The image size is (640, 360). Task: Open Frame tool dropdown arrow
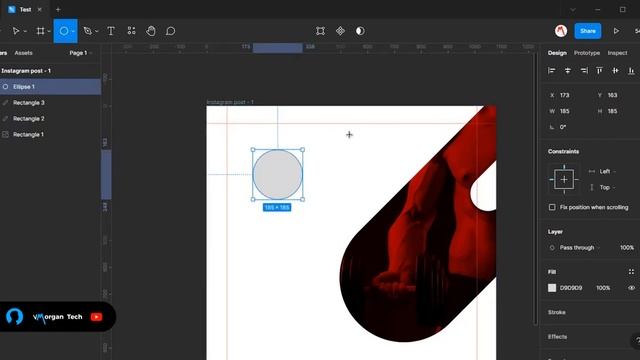(49, 31)
